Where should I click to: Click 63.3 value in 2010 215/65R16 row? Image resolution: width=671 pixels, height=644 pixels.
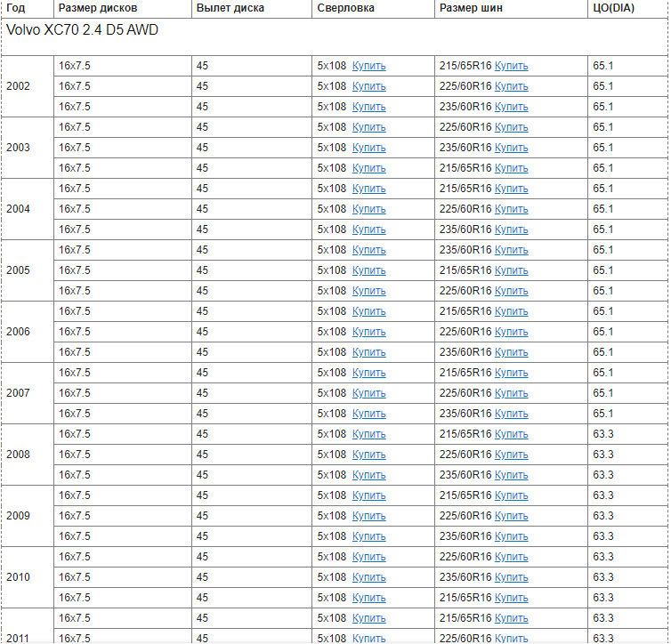point(603,598)
